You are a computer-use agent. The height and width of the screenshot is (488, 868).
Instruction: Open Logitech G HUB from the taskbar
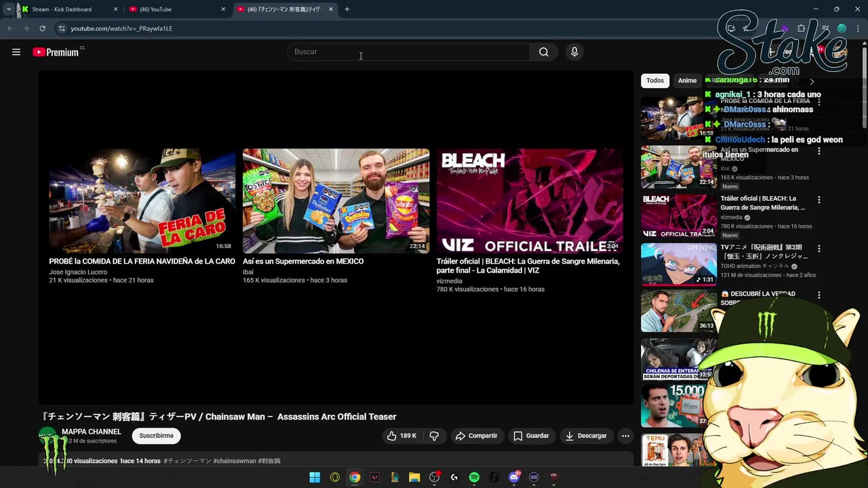(x=454, y=477)
